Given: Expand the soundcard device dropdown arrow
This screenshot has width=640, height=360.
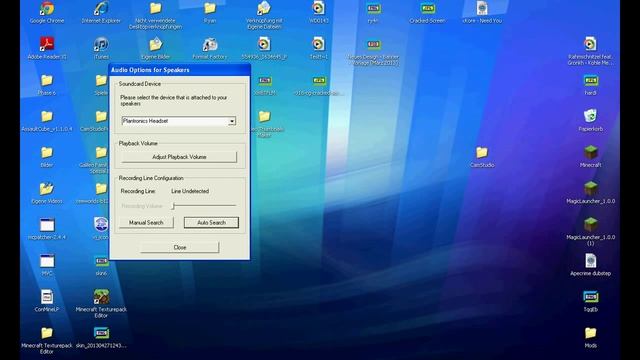Looking at the screenshot, I should point(232,121).
